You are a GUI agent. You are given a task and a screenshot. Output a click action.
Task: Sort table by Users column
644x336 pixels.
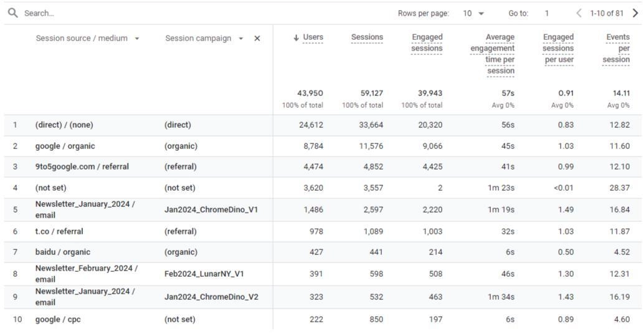tap(313, 37)
